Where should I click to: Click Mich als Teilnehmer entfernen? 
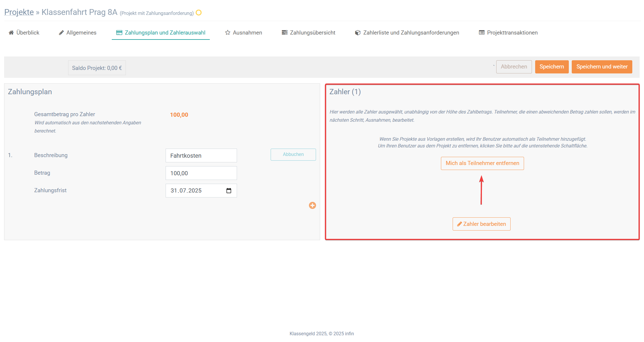tap(482, 163)
